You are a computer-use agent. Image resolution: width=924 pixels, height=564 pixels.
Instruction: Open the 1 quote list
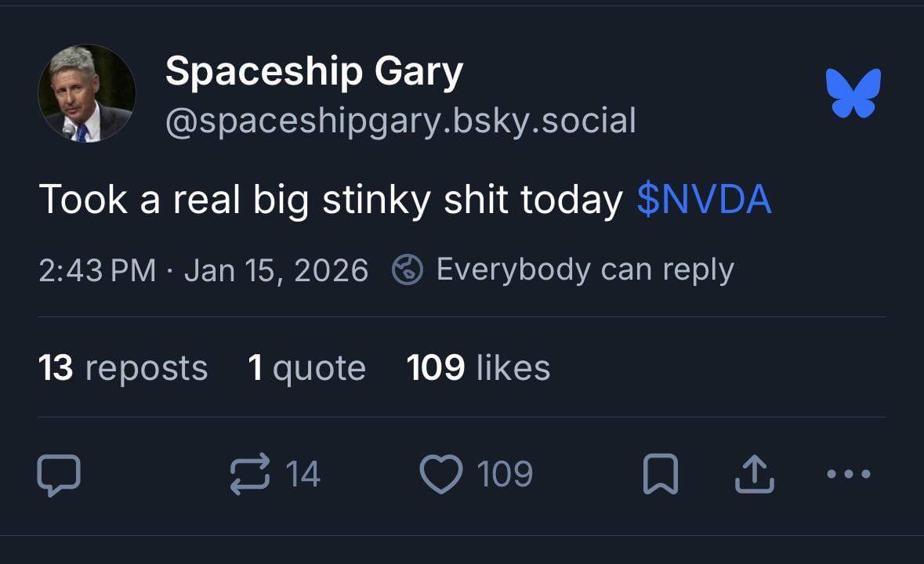306,367
